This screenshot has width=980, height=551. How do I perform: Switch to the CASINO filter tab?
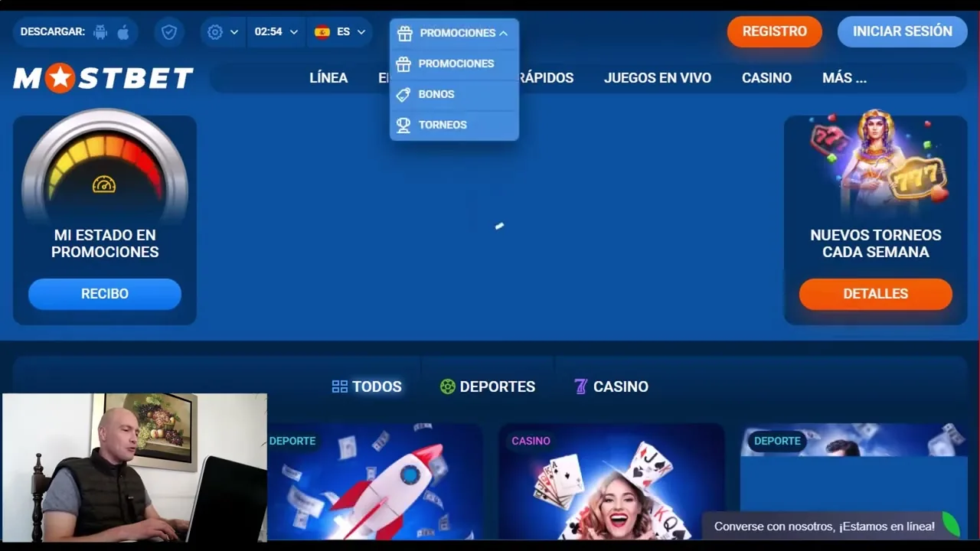(x=612, y=386)
